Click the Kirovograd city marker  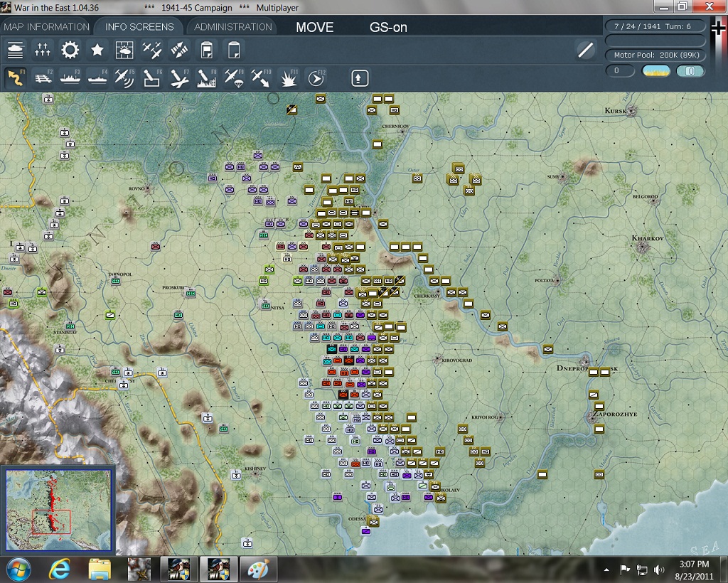[x=437, y=359]
